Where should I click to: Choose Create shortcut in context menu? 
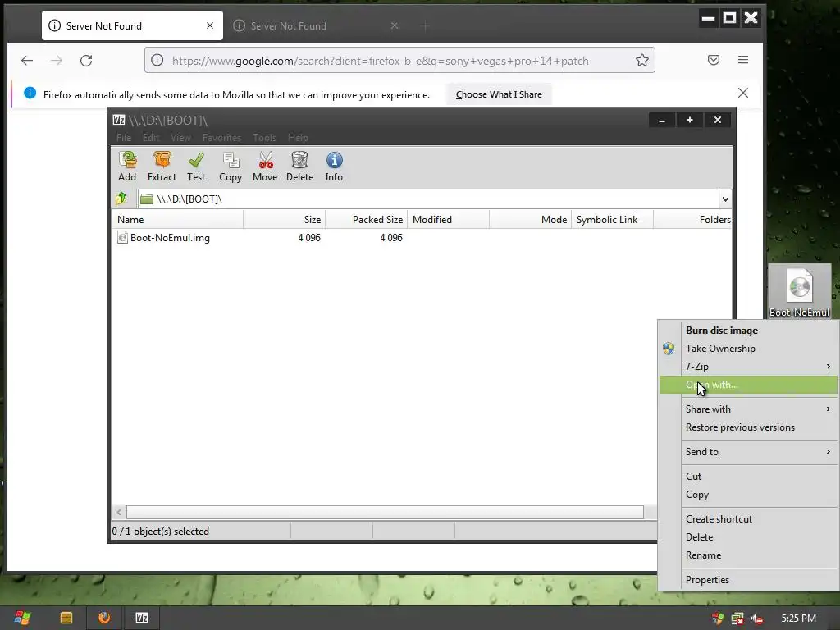point(748,519)
